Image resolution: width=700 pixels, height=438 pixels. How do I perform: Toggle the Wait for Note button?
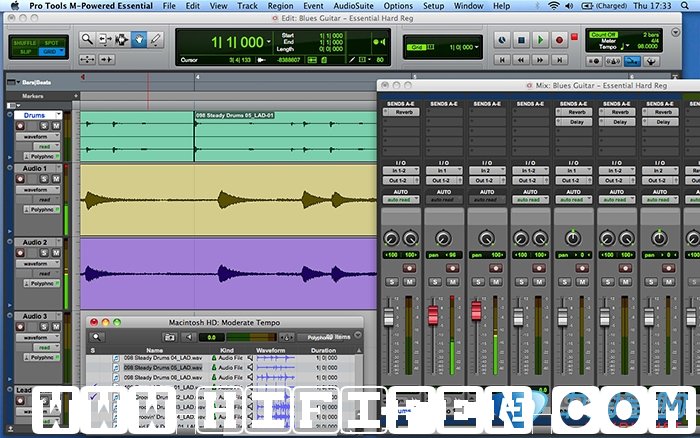(x=594, y=61)
